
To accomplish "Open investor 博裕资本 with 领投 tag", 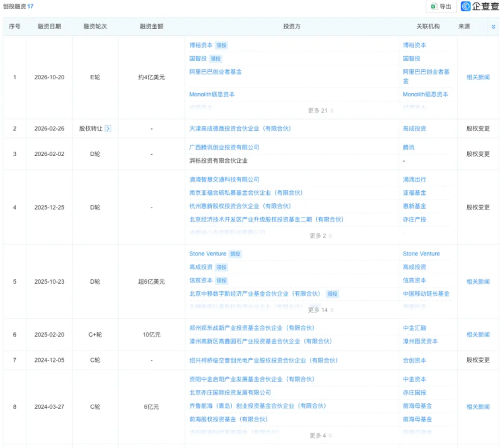I will click(x=201, y=45).
